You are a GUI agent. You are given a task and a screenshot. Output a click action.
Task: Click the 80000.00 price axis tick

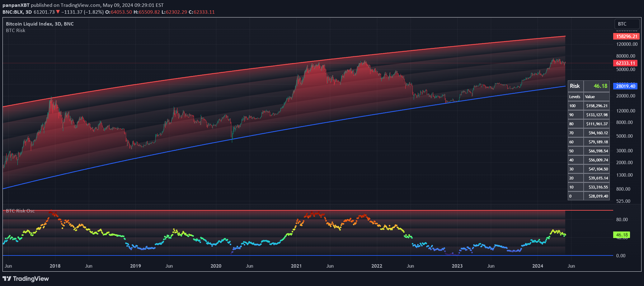[626, 56]
